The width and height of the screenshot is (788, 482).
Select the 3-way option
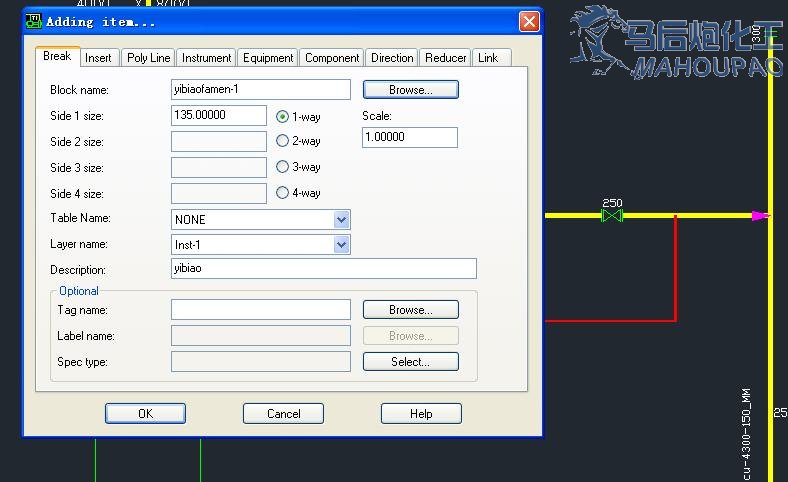click(x=282, y=167)
